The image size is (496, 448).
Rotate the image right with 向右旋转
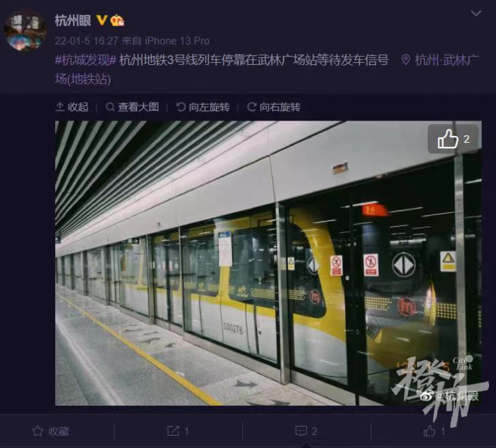pyautogui.click(x=273, y=108)
